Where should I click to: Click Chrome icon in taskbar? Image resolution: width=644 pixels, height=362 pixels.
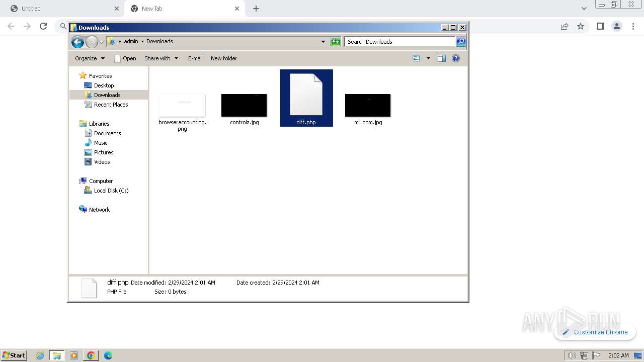pos(91,355)
